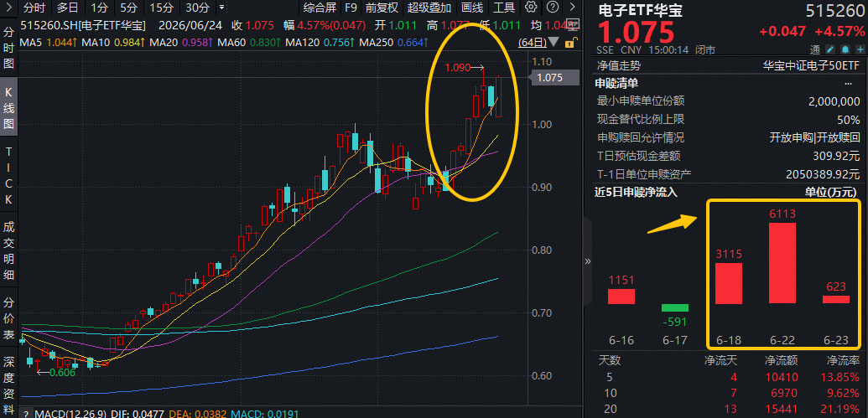Select the 30分 period

(197, 8)
